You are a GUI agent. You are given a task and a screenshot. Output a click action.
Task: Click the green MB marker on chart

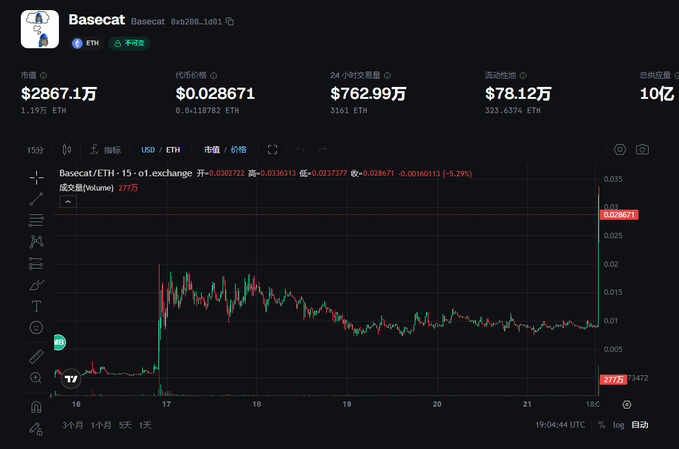point(59,342)
